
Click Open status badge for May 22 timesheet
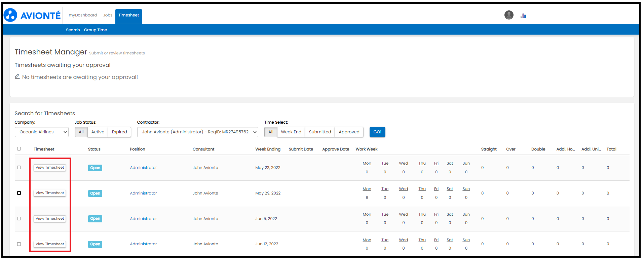point(95,168)
